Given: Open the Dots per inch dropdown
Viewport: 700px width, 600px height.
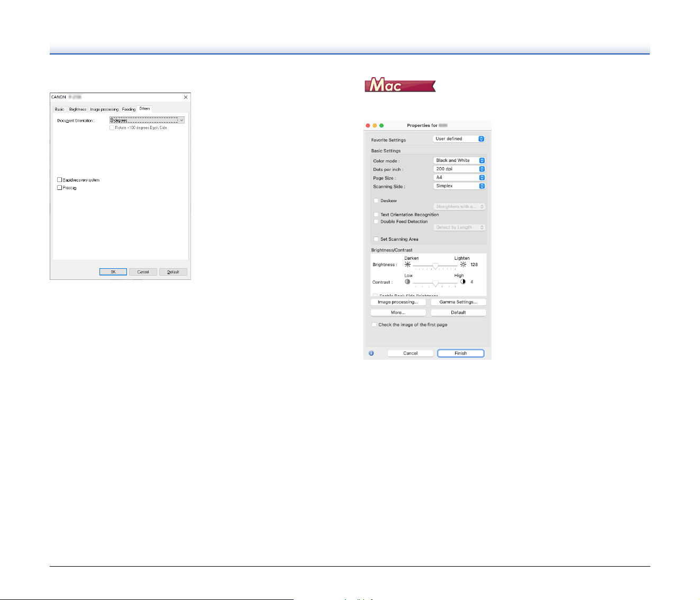Looking at the screenshot, I should click(x=460, y=169).
